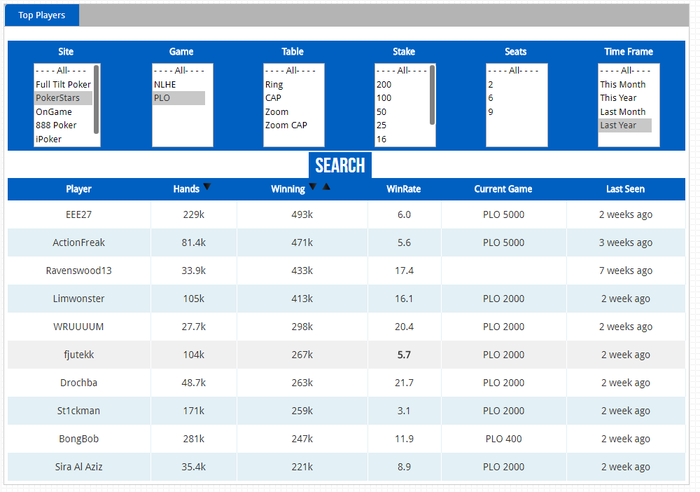Click Drochba's 21.7 win rate
The height and width of the screenshot is (492, 700).
pyautogui.click(x=404, y=383)
